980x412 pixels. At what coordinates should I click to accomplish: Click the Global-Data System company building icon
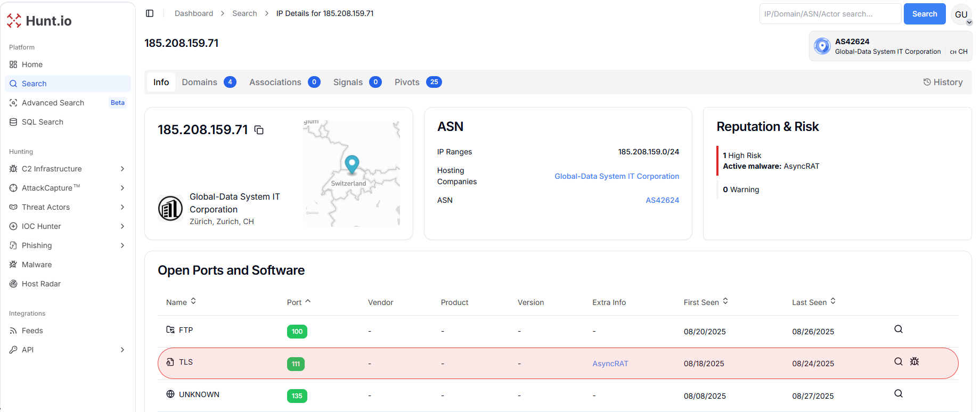pyautogui.click(x=170, y=208)
